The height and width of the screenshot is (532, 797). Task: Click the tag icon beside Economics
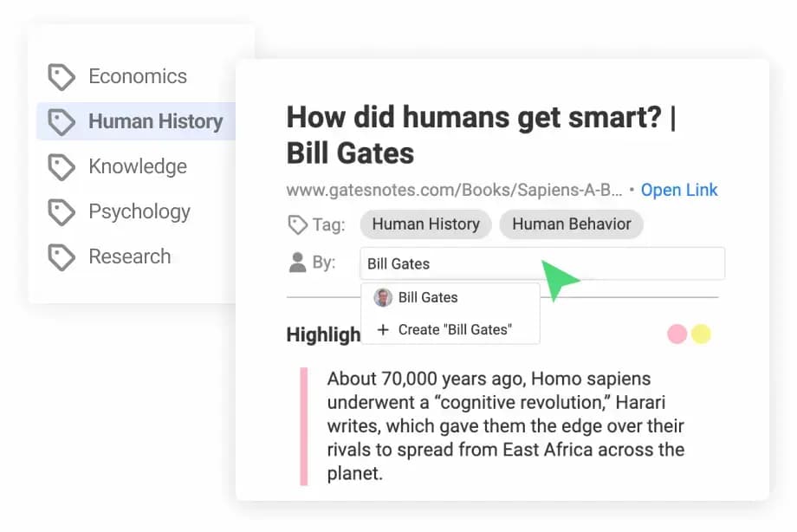coord(61,77)
